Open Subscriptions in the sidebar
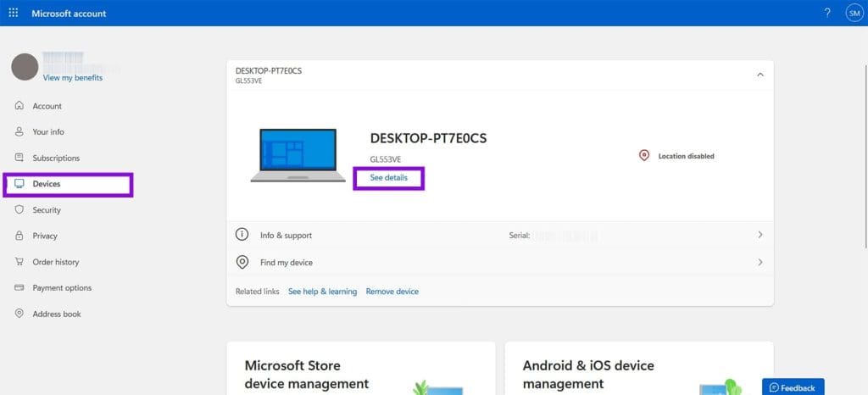 [56, 158]
